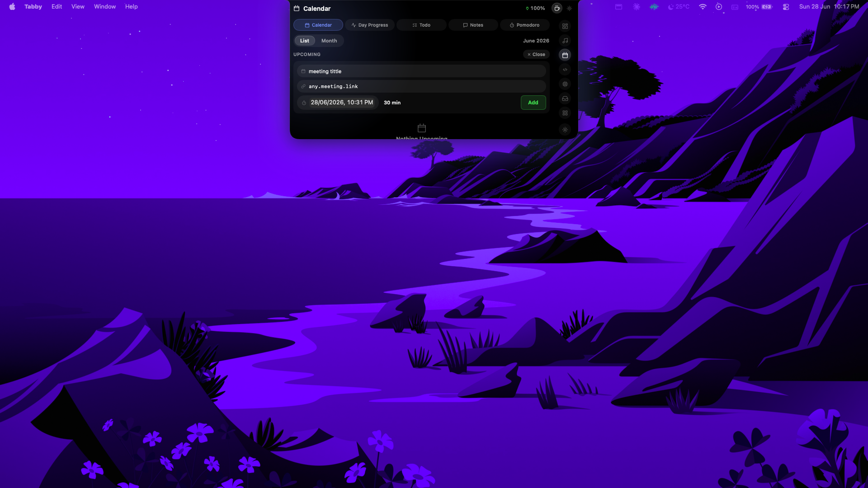The height and width of the screenshot is (488, 868).
Task: Open the dashboard widgets icon above the music note
Action: pos(565,26)
